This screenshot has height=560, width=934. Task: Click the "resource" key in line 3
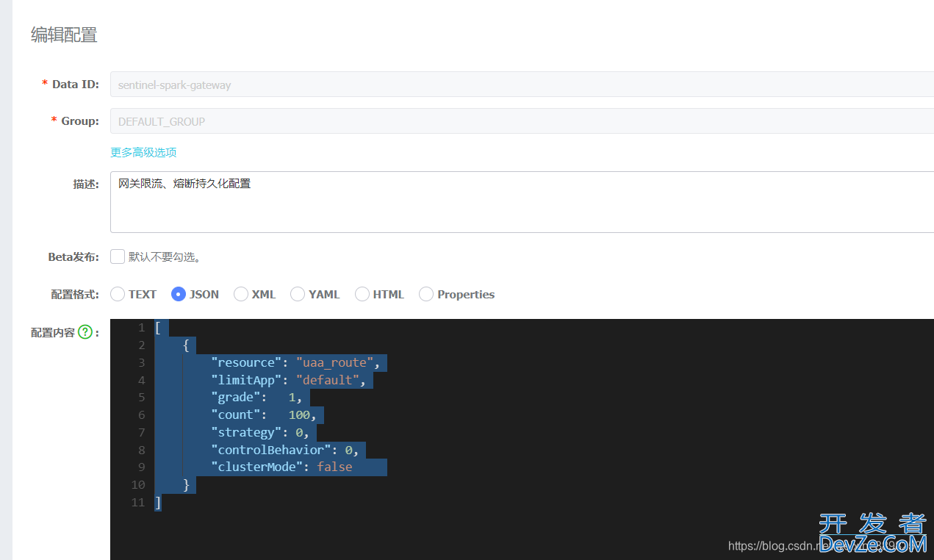pyautogui.click(x=247, y=362)
